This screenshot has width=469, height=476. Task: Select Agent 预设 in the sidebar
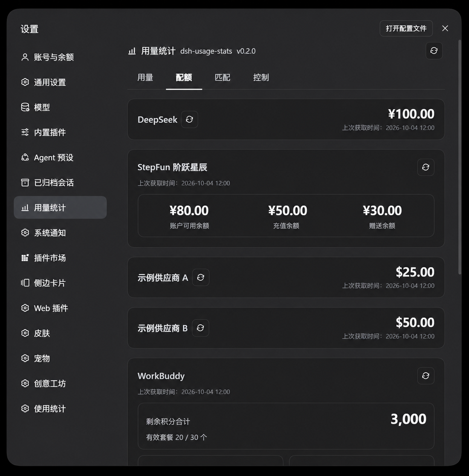point(60,158)
